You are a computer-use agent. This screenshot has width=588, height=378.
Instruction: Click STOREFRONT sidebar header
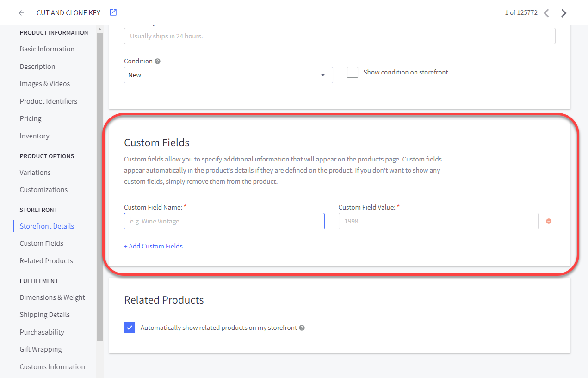coord(38,210)
